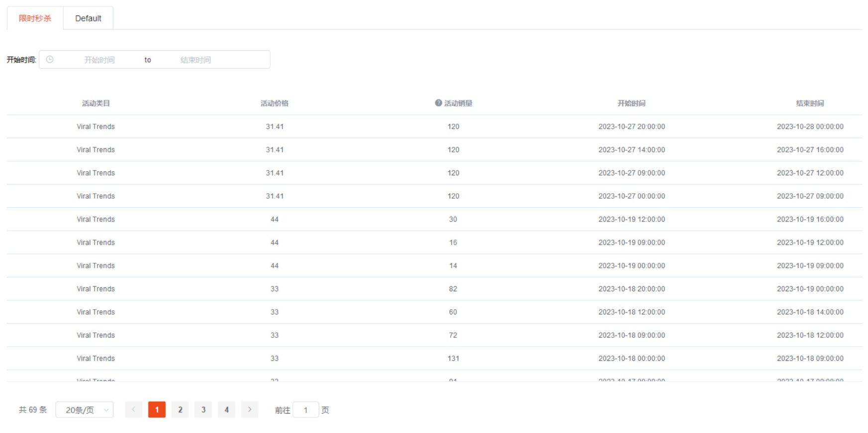
Task: Click sales value 82
Action: click(x=453, y=289)
